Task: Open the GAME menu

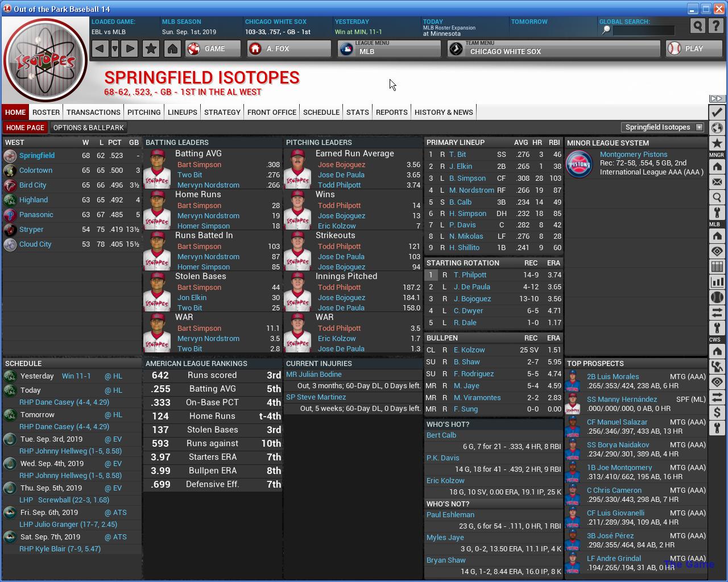Action: point(213,49)
